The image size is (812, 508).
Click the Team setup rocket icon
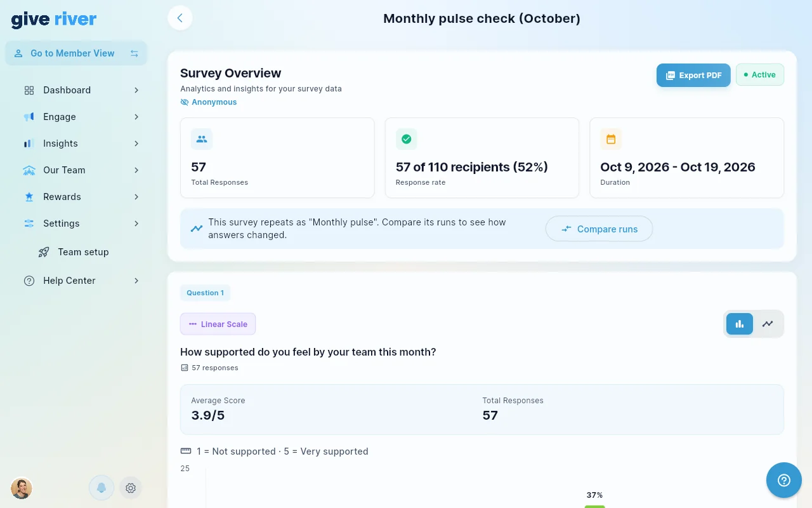pos(44,252)
